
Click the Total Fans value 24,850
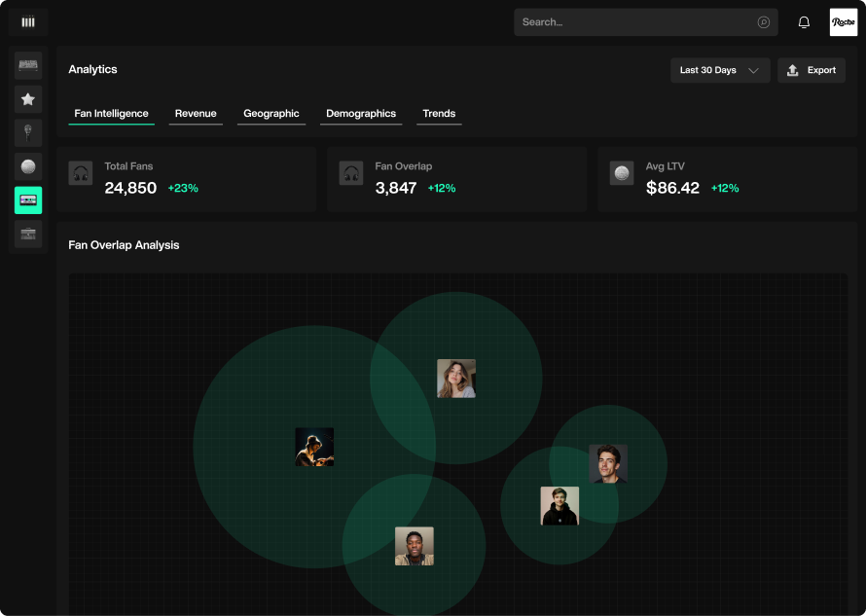tap(131, 188)
